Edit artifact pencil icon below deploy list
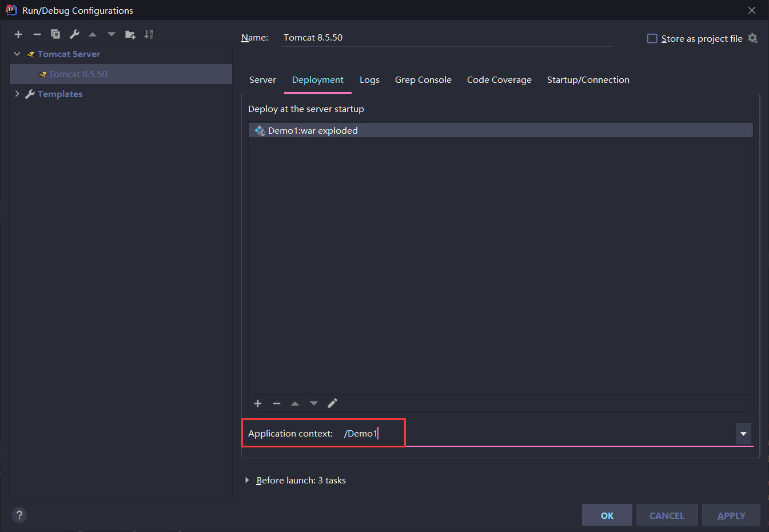The height and width of the screenshot is (532, 769). 333,403
